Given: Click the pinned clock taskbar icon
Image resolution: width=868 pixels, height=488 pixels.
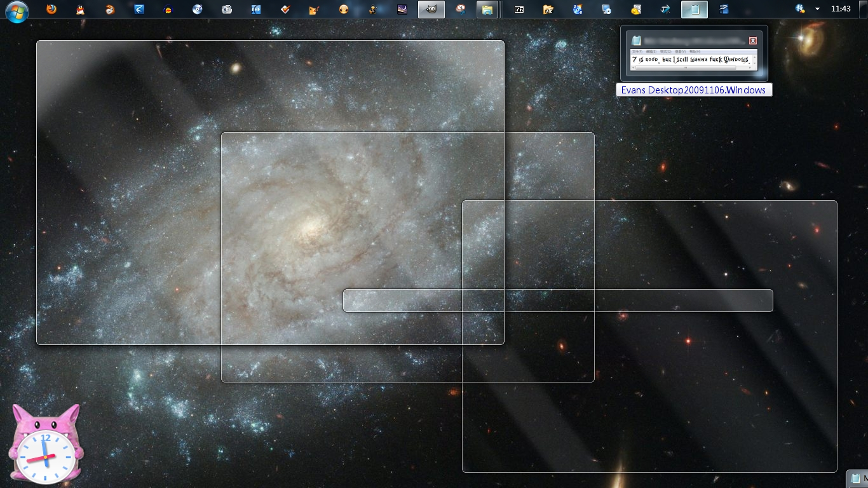Looking at the screenshot, I should click(x=461, y=10).
